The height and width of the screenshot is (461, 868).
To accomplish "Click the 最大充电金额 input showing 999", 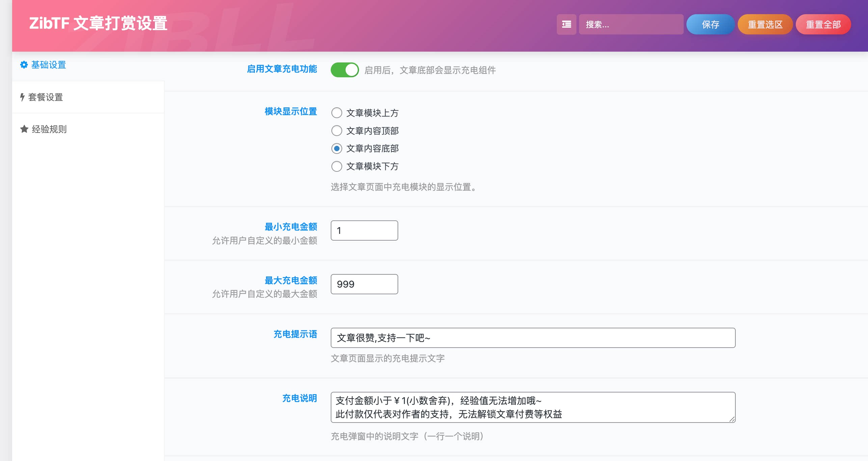I will coord(364,284).
